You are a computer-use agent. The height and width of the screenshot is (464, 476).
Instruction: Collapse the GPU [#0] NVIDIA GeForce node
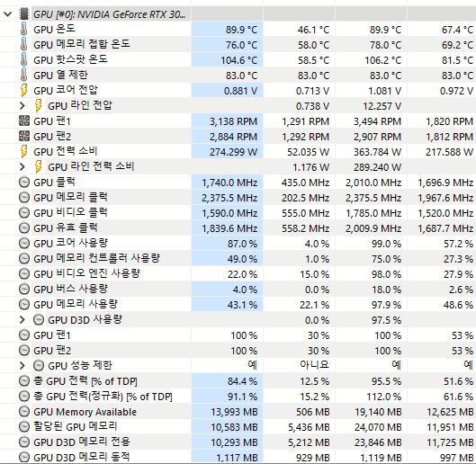[x=7, y=14]
